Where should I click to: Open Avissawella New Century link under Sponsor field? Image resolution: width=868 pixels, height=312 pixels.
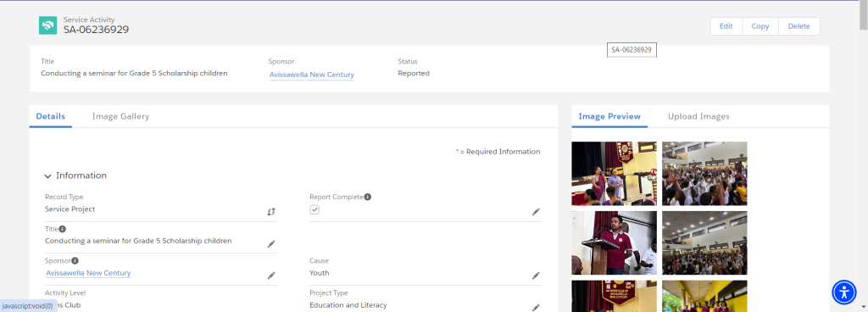88,273
